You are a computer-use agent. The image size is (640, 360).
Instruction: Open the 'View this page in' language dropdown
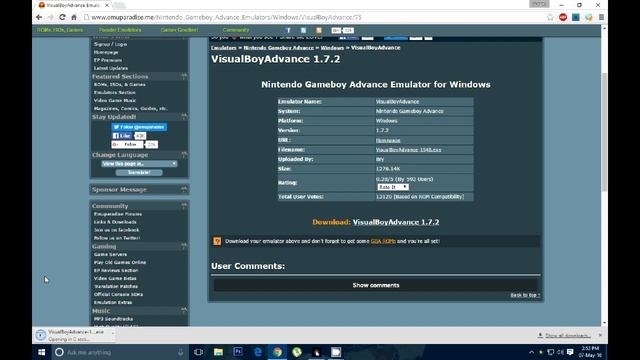[x=139, y=164]
